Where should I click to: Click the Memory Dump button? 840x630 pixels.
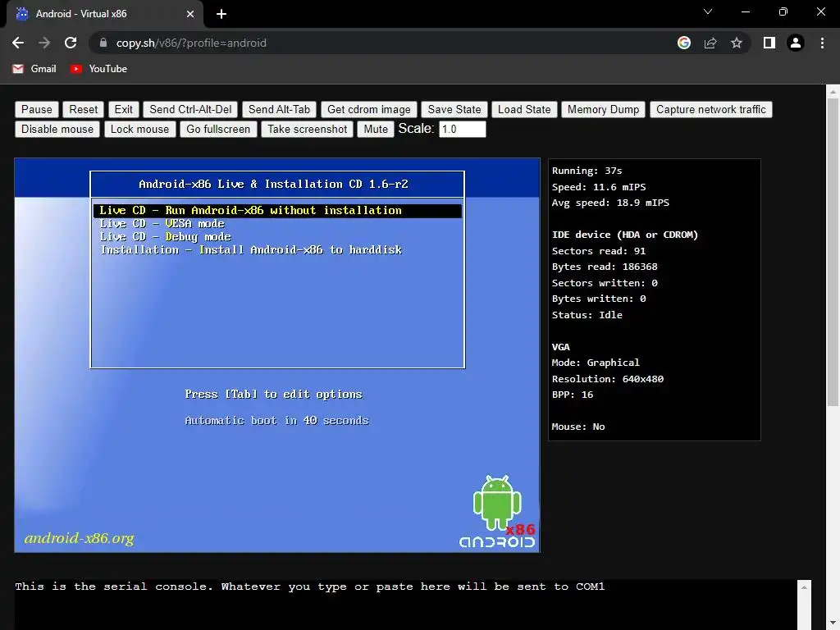pyautogui.click(x=603, y=109)
